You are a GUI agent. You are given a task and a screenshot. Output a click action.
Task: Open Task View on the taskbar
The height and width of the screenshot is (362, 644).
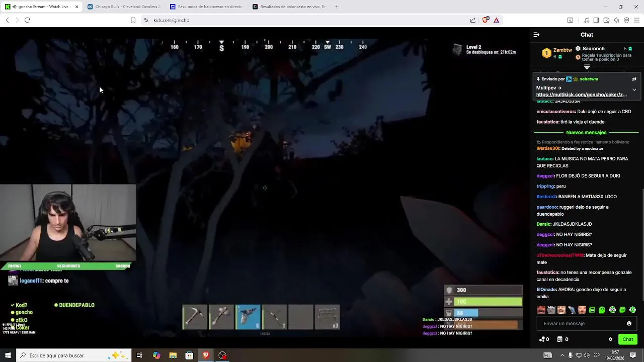point(139,355)
